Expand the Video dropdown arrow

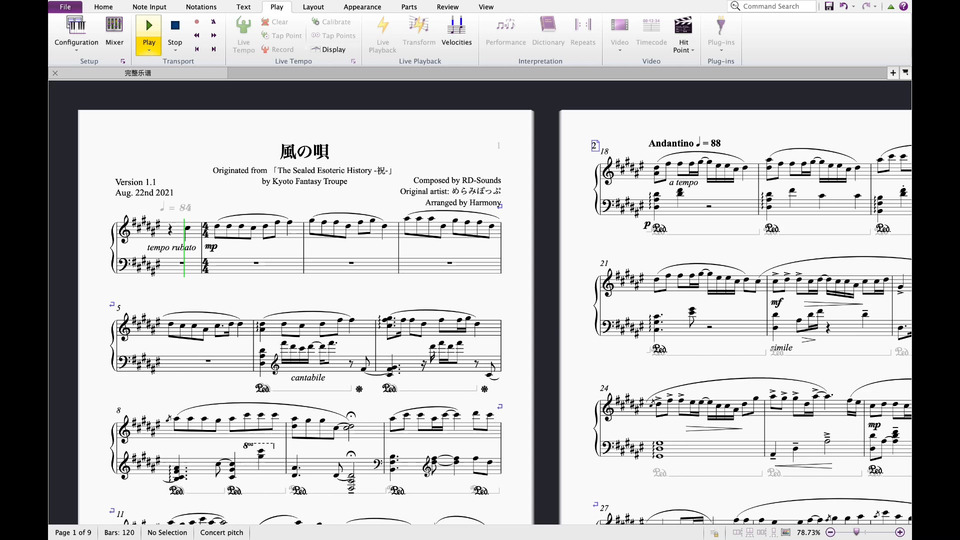tap(620, 50)
